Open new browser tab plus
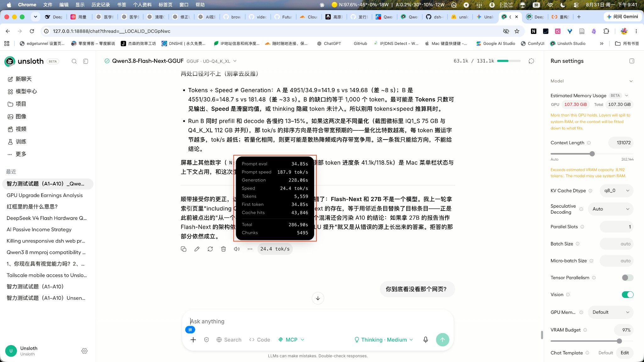This screenshot has width=644, height=362. 579,17
